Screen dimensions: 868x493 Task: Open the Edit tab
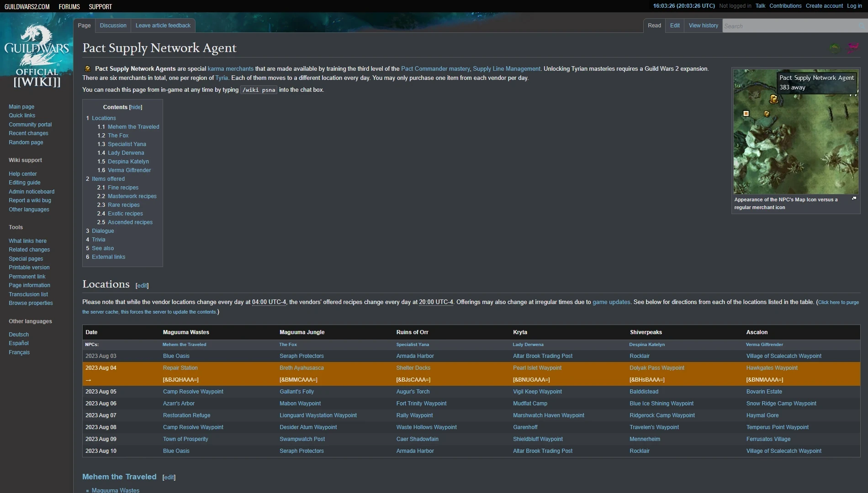tap(675, 26)
